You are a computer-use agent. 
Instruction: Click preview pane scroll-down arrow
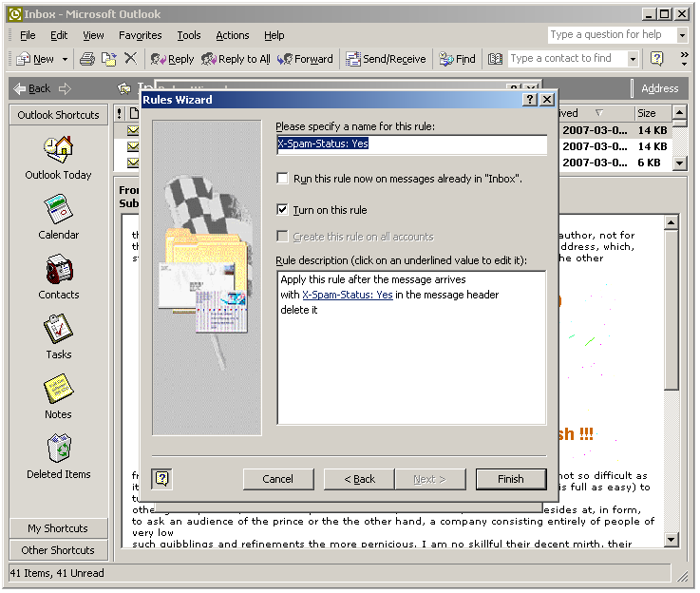[671, 540]
